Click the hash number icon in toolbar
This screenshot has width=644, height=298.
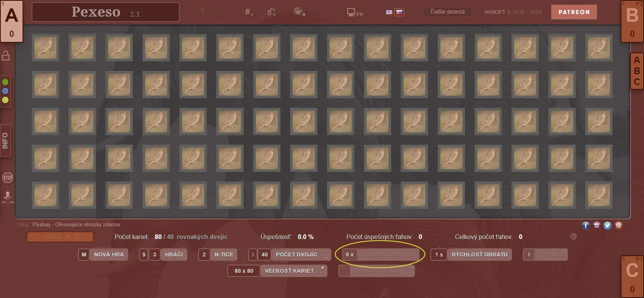coord(249,12)
